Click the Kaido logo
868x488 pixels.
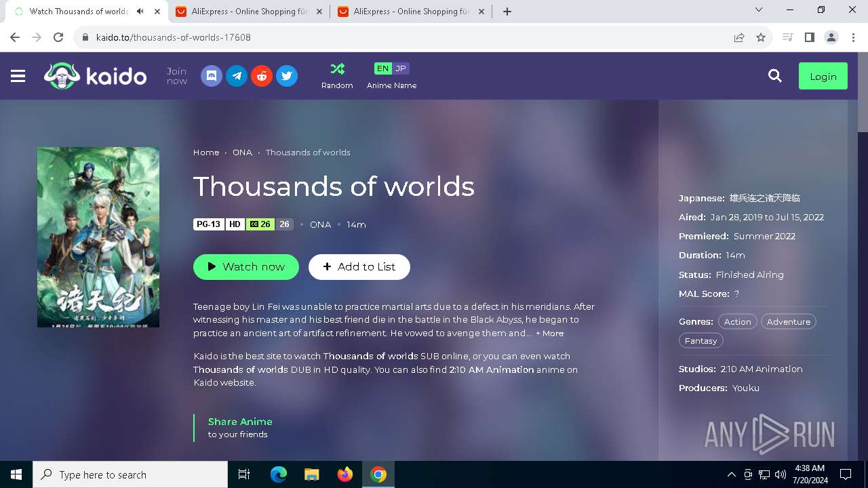[95, 76]
